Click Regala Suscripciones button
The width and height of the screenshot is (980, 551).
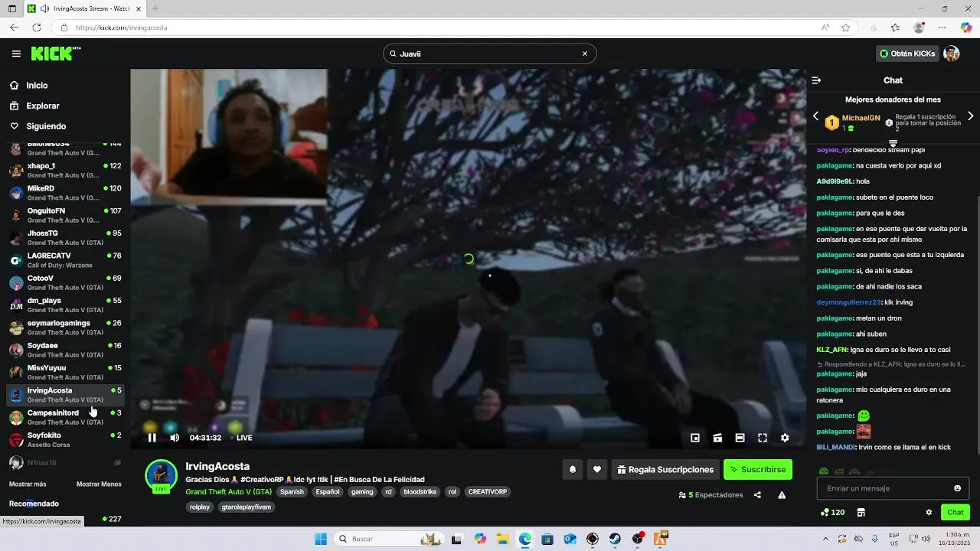(665, 470)
